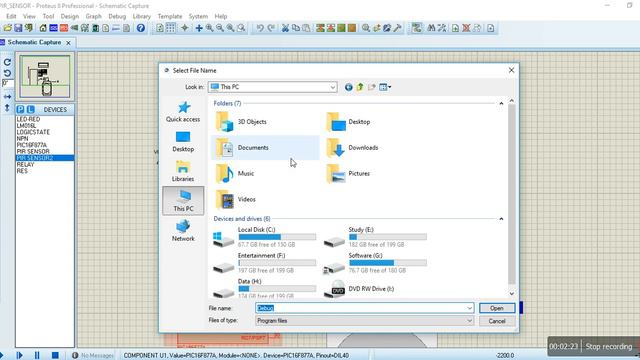Open the blue Schematic Capture toolbar icon
The image size is (640, 360).
(x=53, y=28)
